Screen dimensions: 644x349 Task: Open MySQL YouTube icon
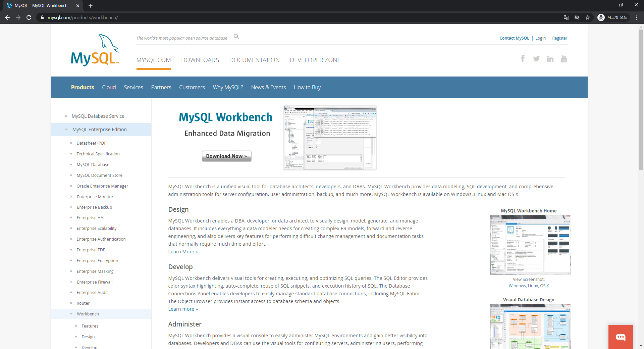tap(564, 59)
